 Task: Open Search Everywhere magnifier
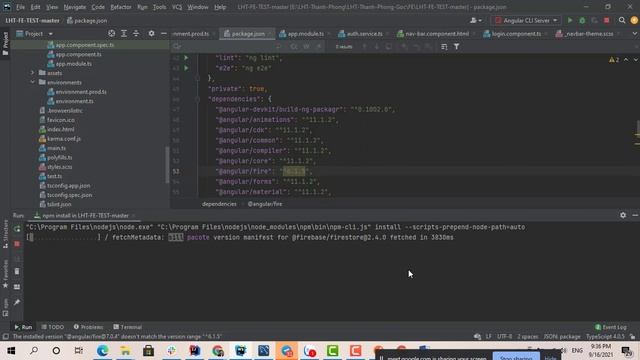[622, 20]
